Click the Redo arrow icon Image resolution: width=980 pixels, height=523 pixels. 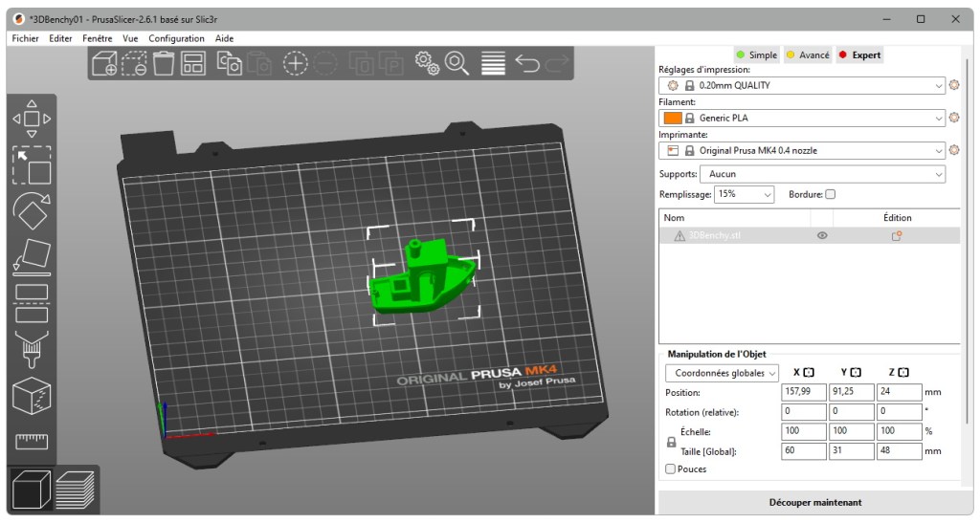coord(558,63)
